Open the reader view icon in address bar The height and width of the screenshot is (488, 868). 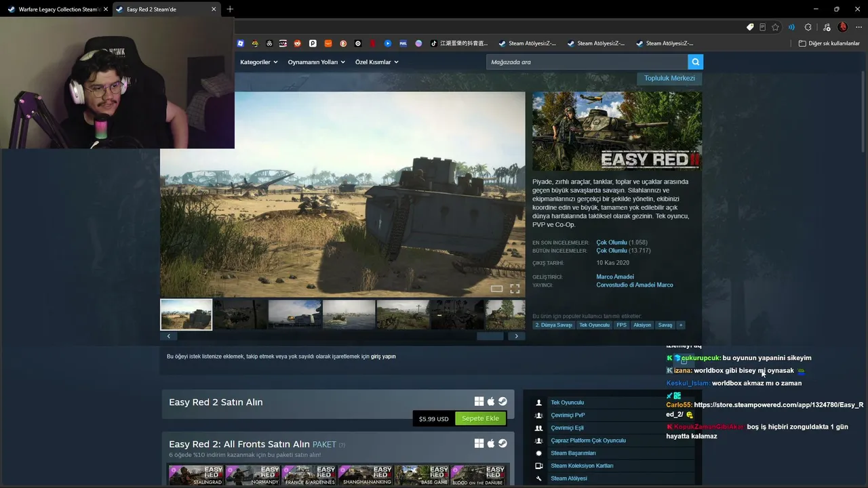762,27
